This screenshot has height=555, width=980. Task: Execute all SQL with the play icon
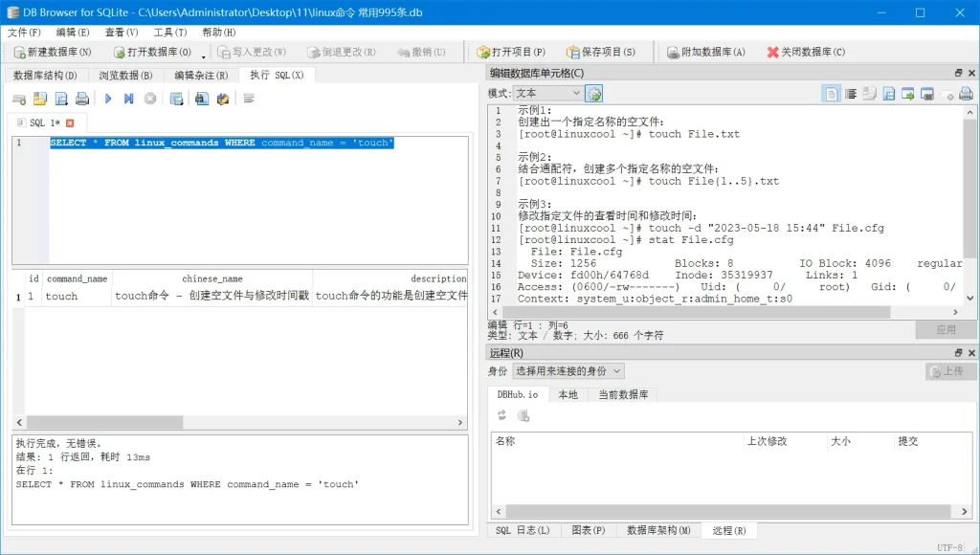tap(108, 99)
